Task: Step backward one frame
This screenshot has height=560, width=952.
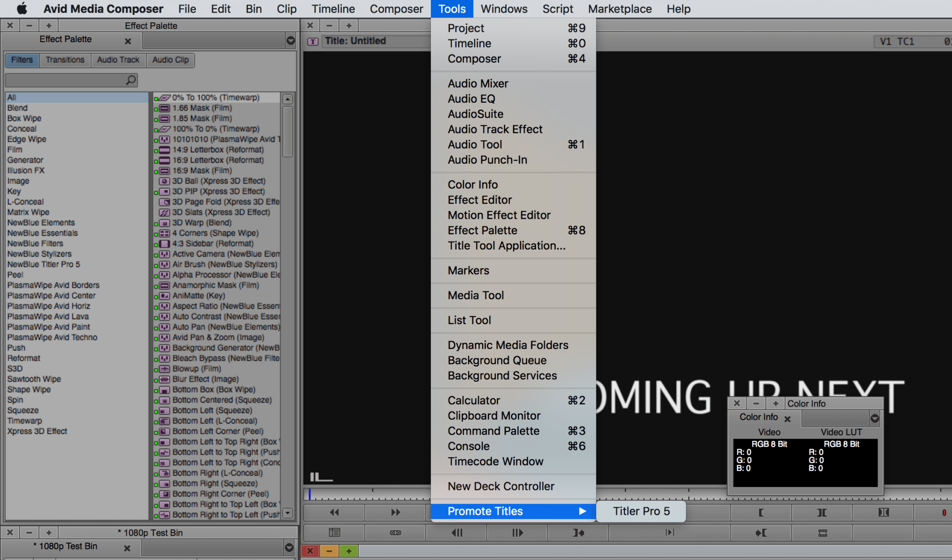Action: pyautogui.click(x=456, y=533)
